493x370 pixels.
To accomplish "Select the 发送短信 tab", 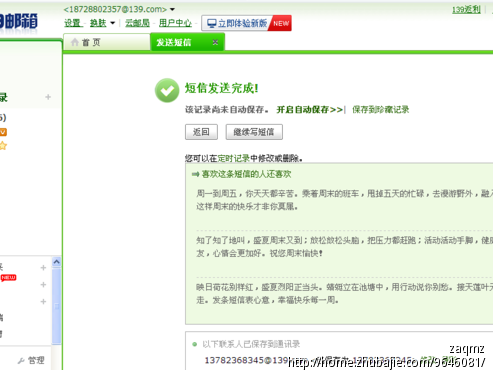I will 187,42.
